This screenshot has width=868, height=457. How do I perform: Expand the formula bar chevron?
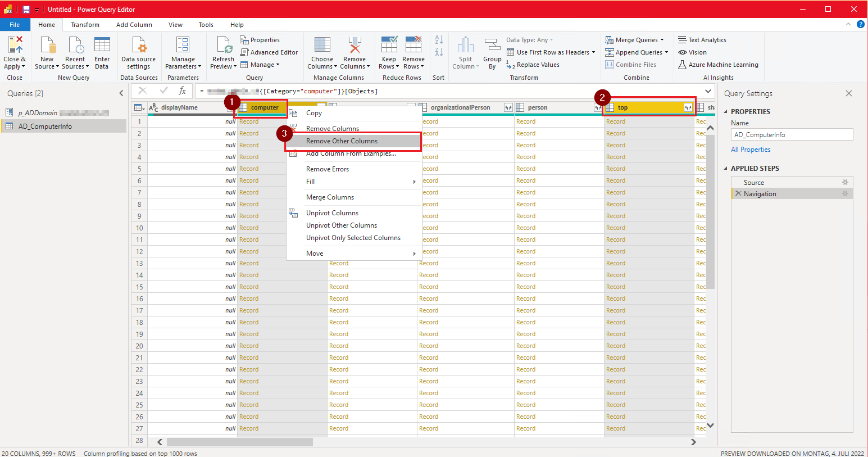[x=708, y=91]
